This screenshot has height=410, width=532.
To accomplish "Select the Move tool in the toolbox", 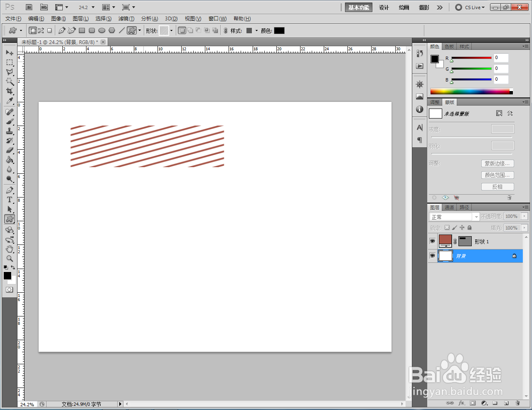I will [x=10, y=53].
